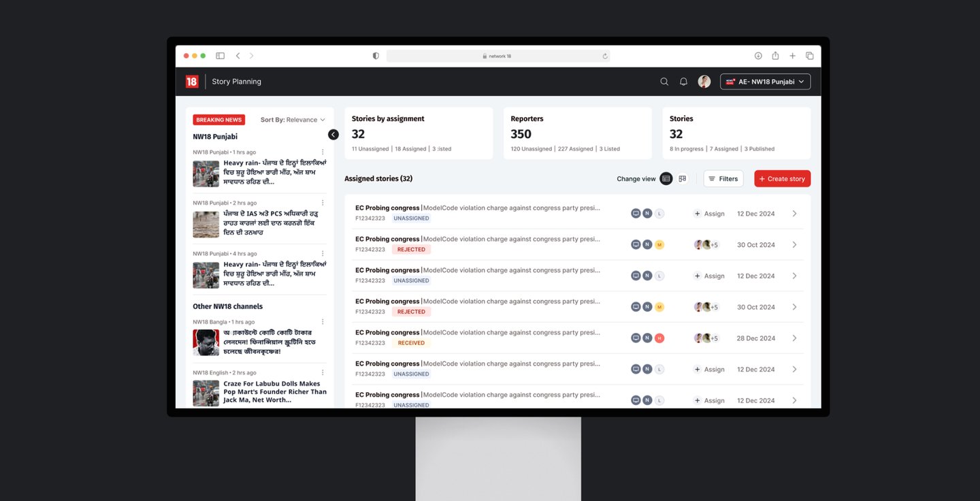Click the N badge on the RECEIVED row
Screen dimensions: 980x501
647,338
